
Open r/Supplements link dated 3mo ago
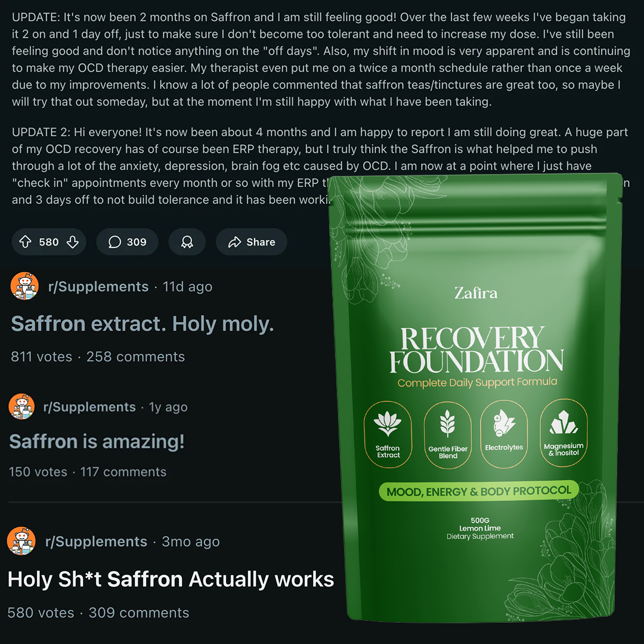coord(96,541)
